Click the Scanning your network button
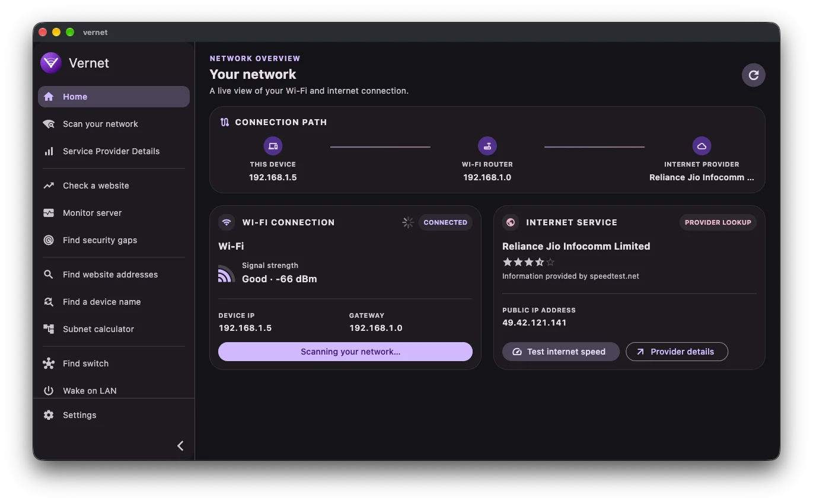813x504 pixels. click(x=345, y=352)
